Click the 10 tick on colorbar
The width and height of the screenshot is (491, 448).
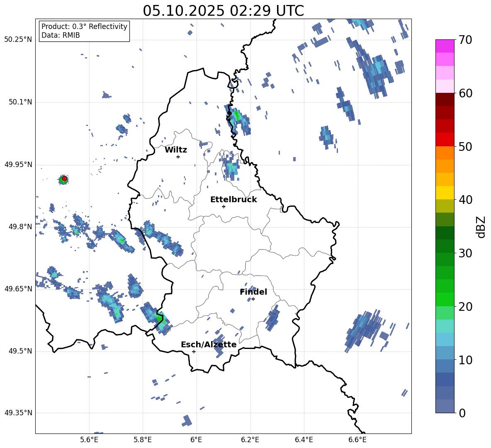[465, 360]
